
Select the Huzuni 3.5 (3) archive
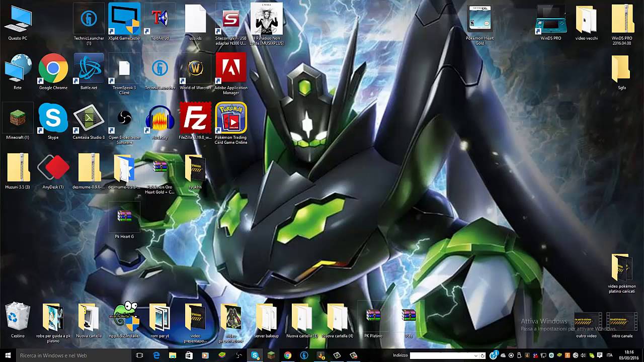click(x=18, y=171)
